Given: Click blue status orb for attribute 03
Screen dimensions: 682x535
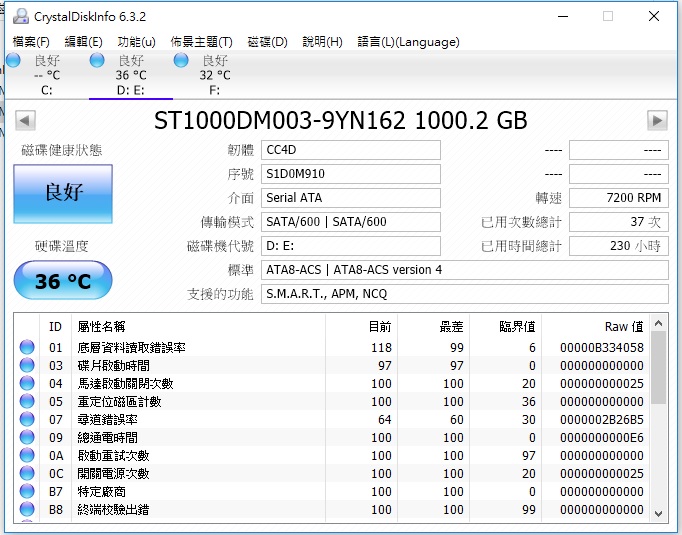Looking at the screenshot, I should click(27, 365).
